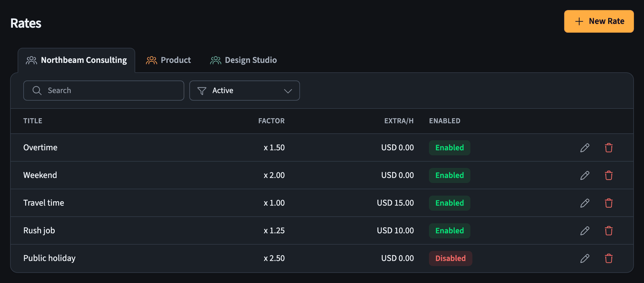Click the TITLE column header
This screenshot has width=644, height=283.
(x=33, y=121)
